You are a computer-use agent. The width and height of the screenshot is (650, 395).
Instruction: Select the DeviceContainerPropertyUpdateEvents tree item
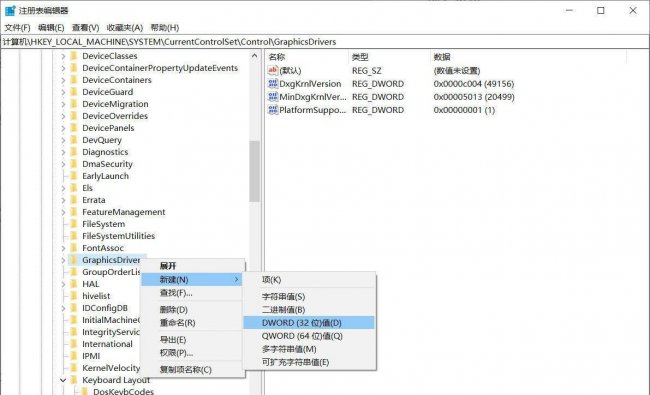(x=160, y=68)
